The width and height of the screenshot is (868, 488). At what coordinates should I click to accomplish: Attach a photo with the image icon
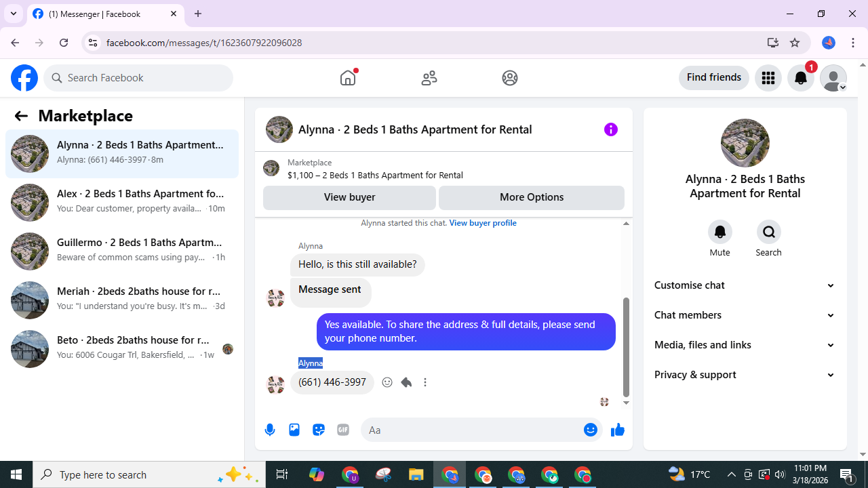[294, 430]
